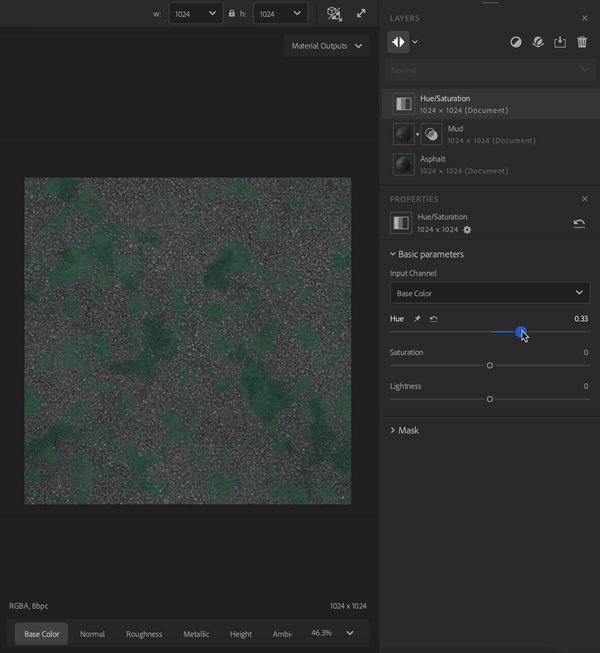The height and width of the screenshot is (653, 600).
Task: Toggle the width-height aspect lock
Action: pos(232,14)
